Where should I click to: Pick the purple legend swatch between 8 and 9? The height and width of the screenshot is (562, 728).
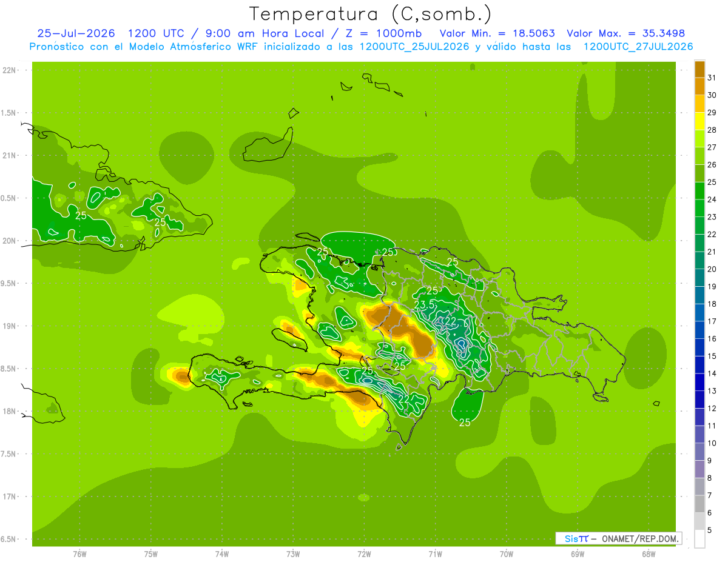coord(699,470)
